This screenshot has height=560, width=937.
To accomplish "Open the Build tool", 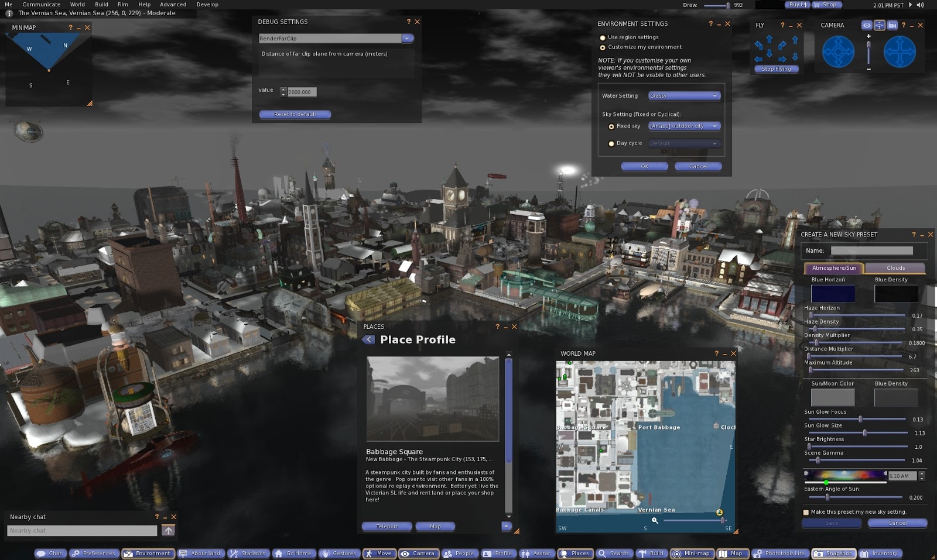I will pyautogui.click(x=652, y=553).
